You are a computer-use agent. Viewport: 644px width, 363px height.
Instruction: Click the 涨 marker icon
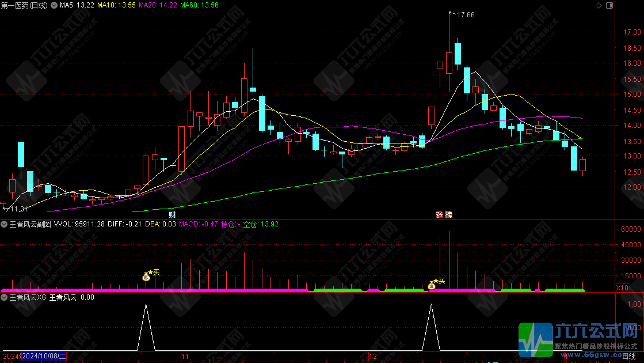pyautogui.click(x=439, y=214)
